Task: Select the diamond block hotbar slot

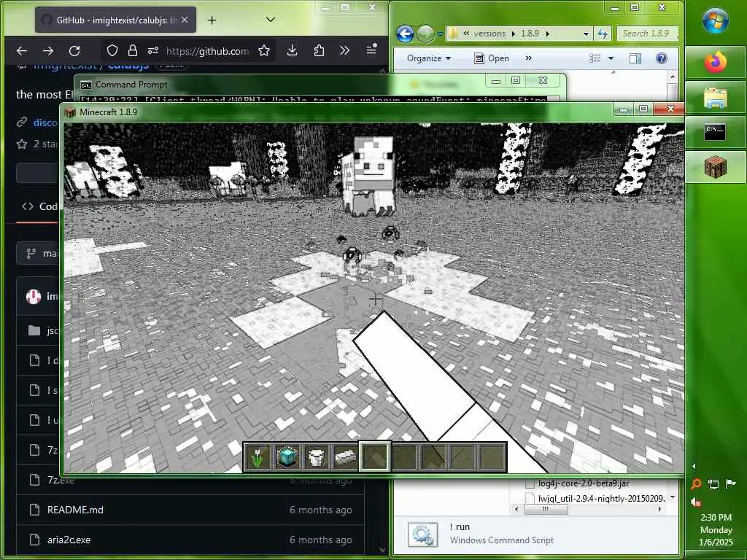Action: point(287,457)
